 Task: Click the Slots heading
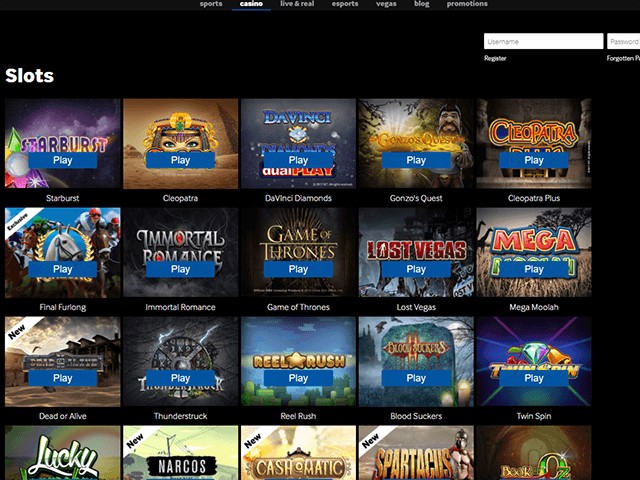29,76
